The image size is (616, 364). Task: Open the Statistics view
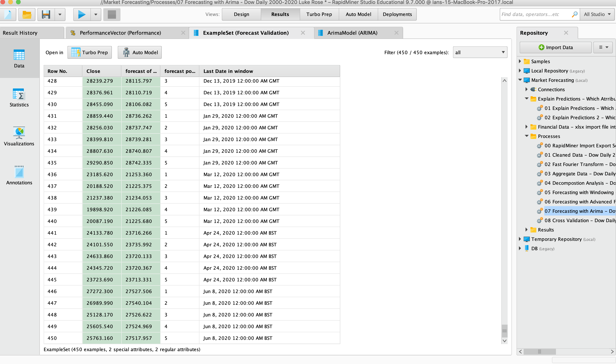[x=19, y=98]
